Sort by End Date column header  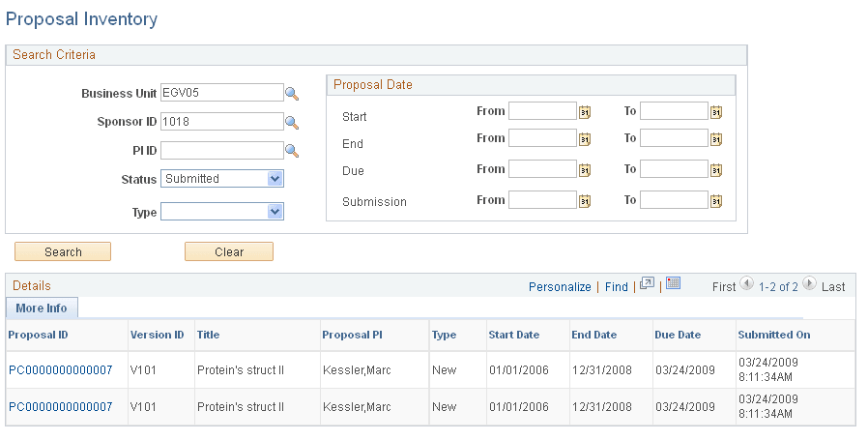point(594,335)
